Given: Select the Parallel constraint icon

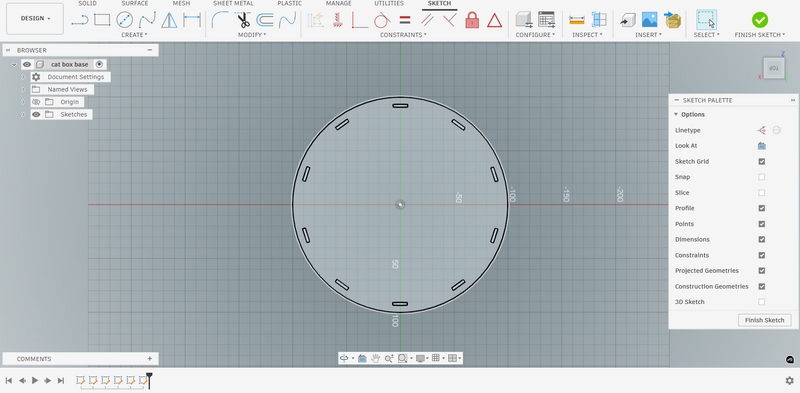Looking at the screenshot, I should [427, 20].
